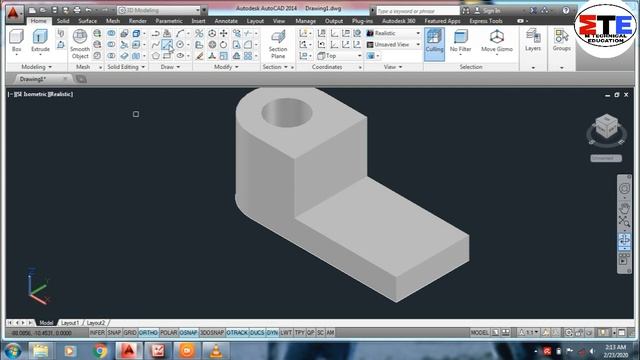Toggle GRID display in status bar

pos(130,333)
